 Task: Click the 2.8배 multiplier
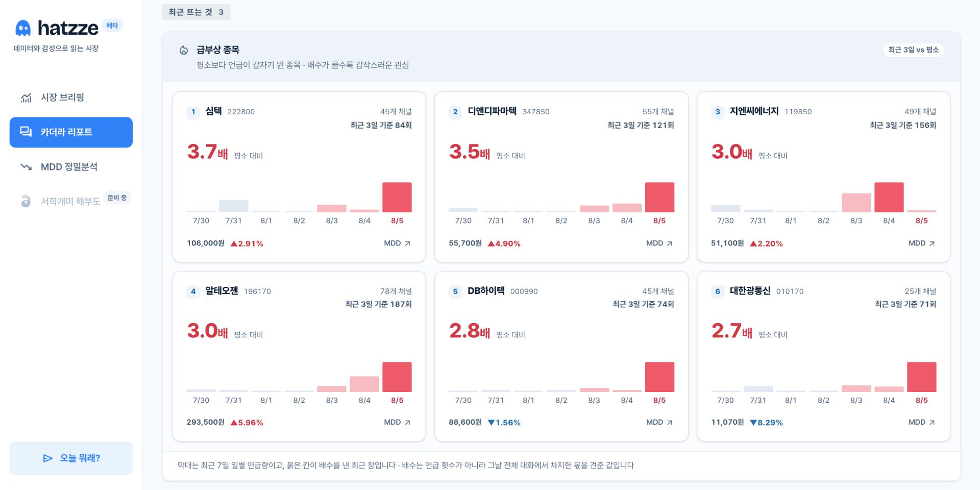470,331
